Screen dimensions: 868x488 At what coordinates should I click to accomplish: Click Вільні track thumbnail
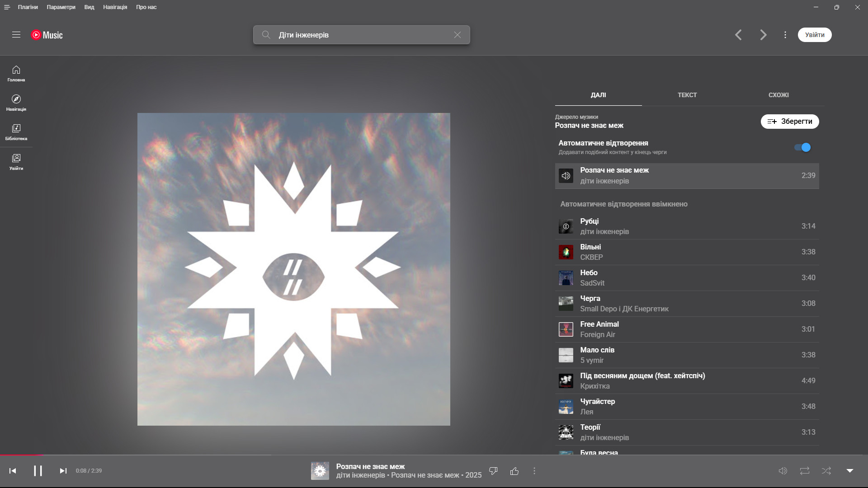pyautogui.click(x=566, y=252)
